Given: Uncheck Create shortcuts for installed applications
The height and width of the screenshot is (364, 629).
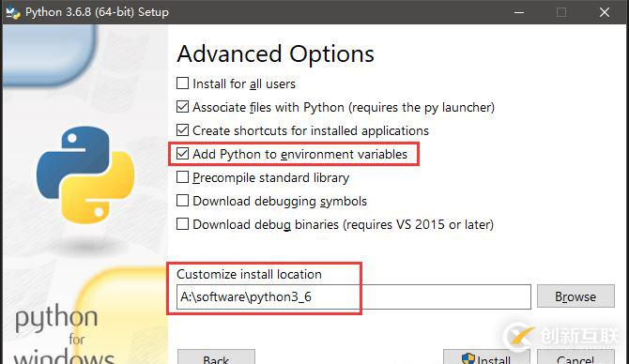Looking at the screenshot, I should click(x=182, y=130).
